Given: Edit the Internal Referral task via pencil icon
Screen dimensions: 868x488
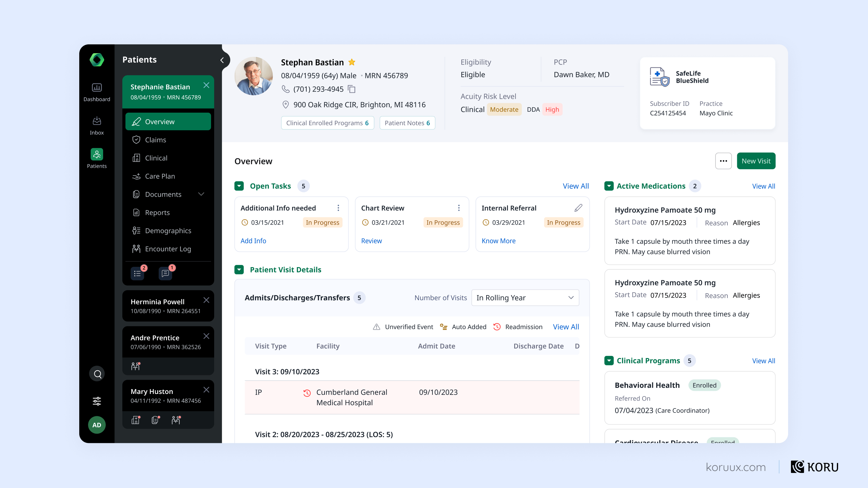Looking at the screenshot, I should coord(578,208).
